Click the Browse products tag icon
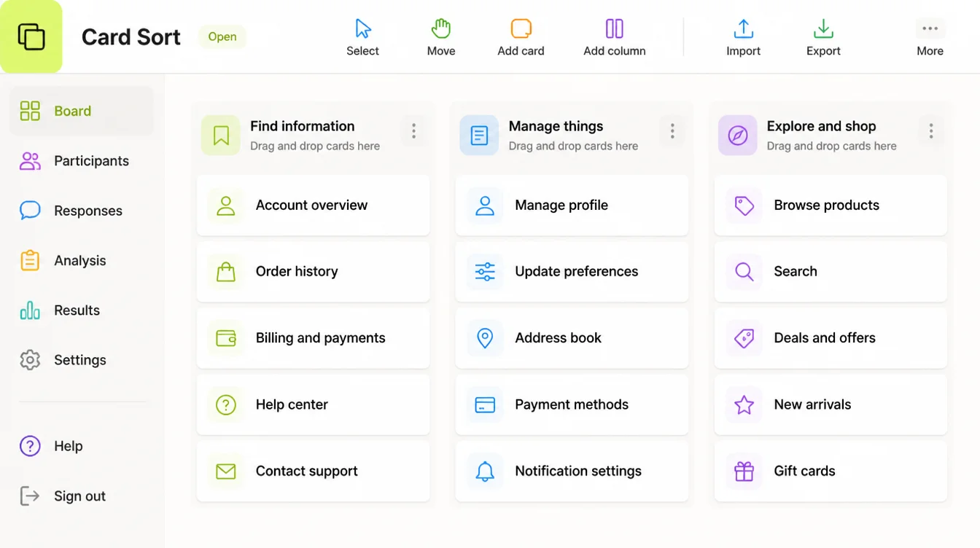The height and width of the screenshot is (548, 980). pos(744,205)
